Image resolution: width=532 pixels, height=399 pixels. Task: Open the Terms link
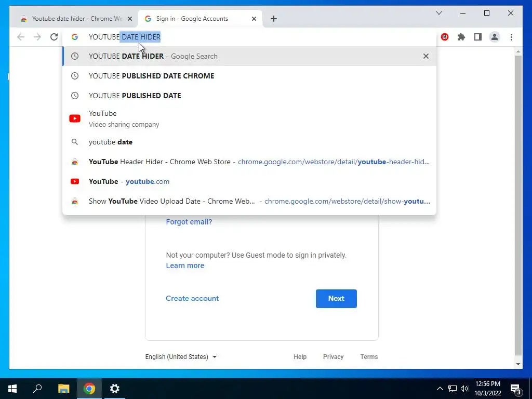(369, 357)
